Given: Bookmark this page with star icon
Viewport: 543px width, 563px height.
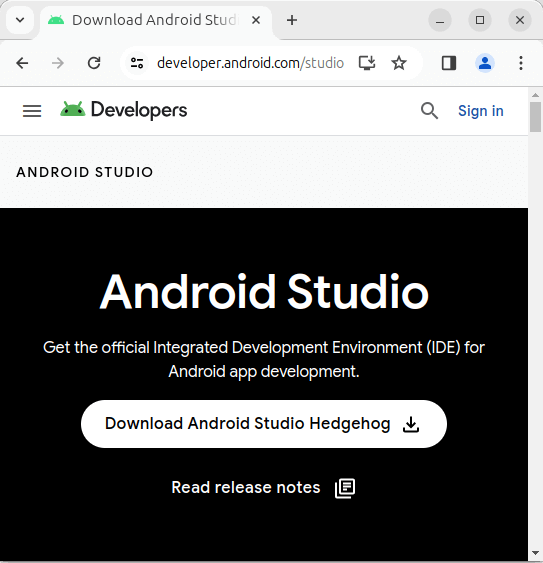Looking at the screenshot, I should [399, 63].
